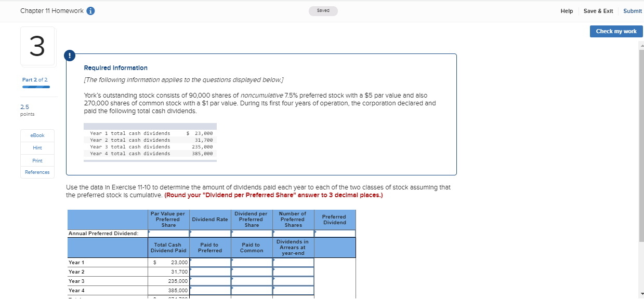
Task: Open the eBook resource
Action: coord(37,135)
